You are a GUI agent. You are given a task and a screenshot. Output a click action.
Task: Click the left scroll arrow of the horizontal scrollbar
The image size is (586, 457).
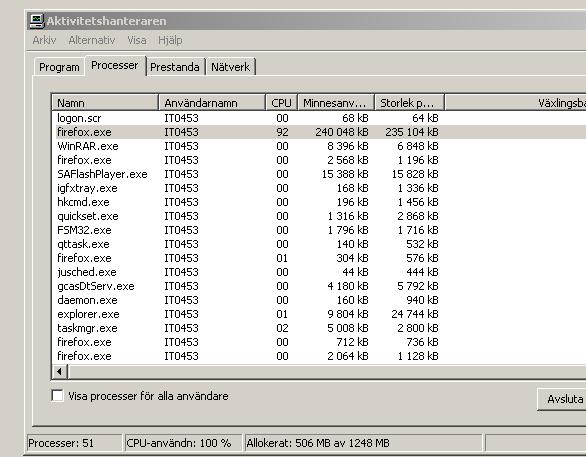click(59, 371)
